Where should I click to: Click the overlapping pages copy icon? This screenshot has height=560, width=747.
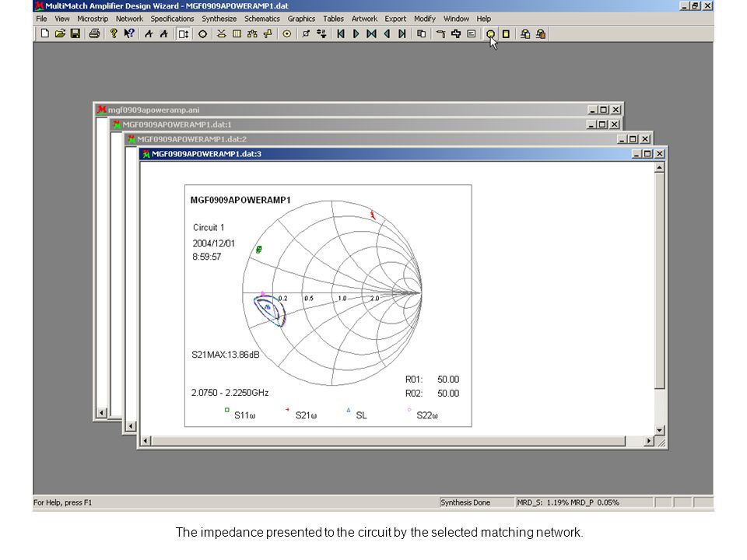[421, 33]
